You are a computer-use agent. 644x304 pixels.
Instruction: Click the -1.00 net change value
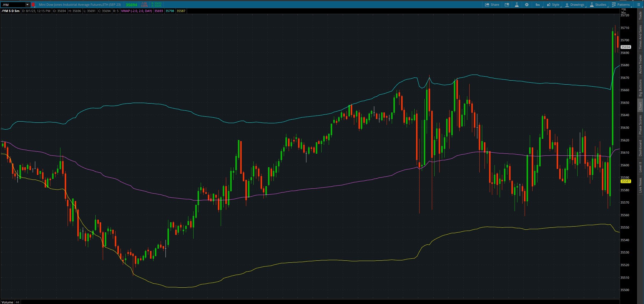coord(144,3)
